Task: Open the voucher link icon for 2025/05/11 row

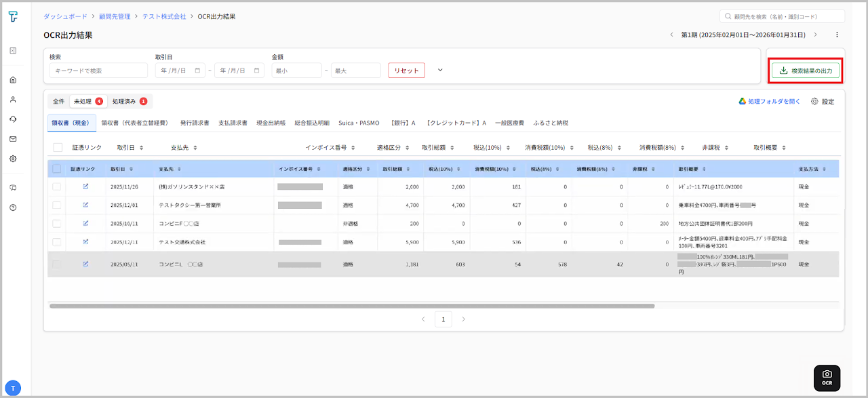Action: click(85, 264)
